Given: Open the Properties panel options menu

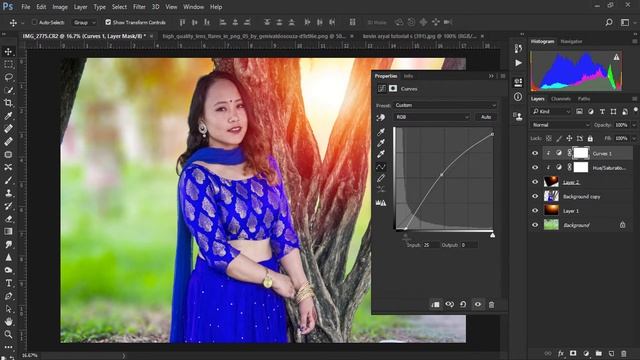Looking at the screenshot, I should [503, 76].
